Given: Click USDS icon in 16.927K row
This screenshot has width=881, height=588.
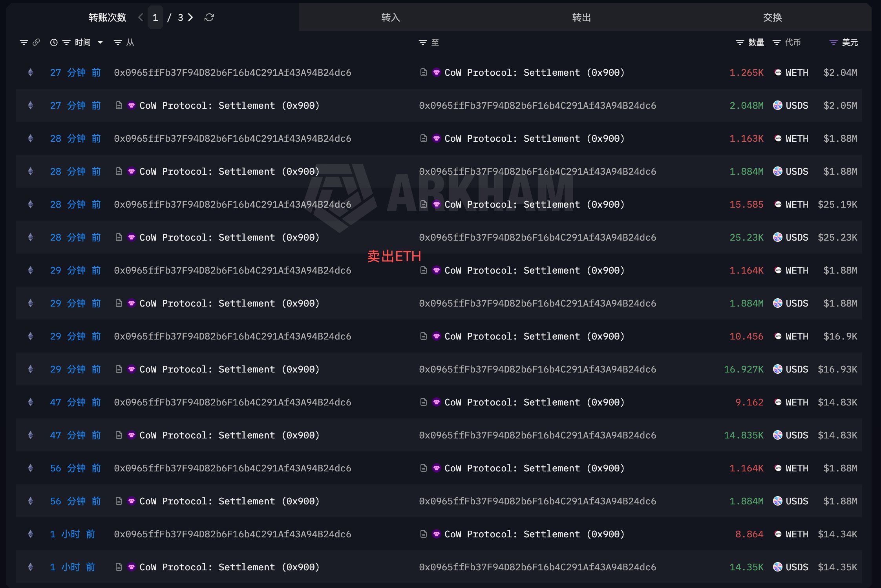Looking at the screenshot, I should [x=778, y=369].
